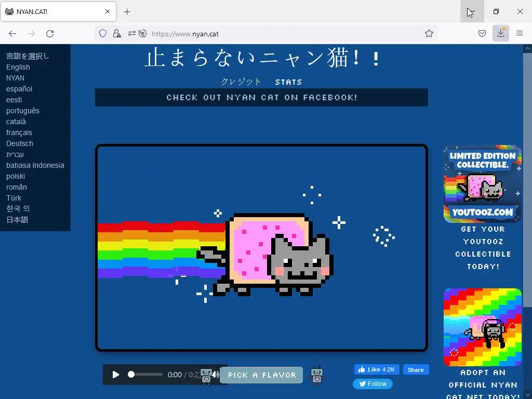
Task: Choose polski language
Action: pos(16,176)
